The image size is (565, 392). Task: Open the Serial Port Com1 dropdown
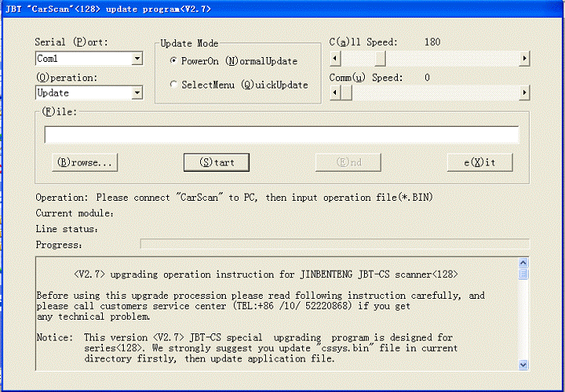[137, 59]
